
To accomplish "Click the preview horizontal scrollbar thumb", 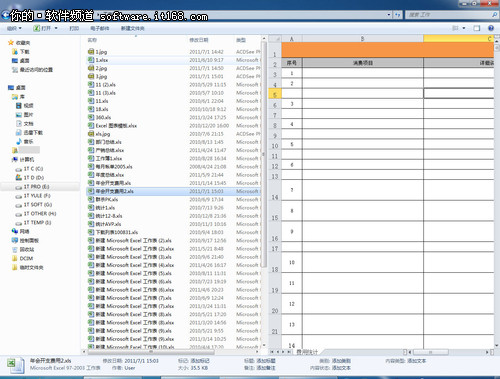I will click(x=431, y=352).
